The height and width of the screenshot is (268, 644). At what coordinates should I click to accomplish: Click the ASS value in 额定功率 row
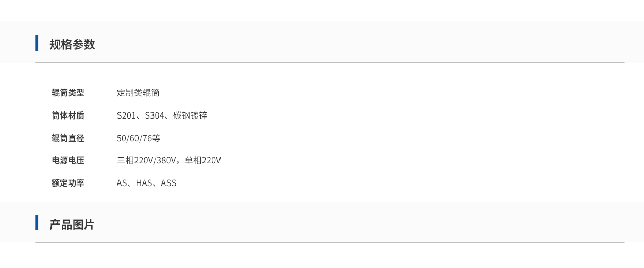pos(168,183)
